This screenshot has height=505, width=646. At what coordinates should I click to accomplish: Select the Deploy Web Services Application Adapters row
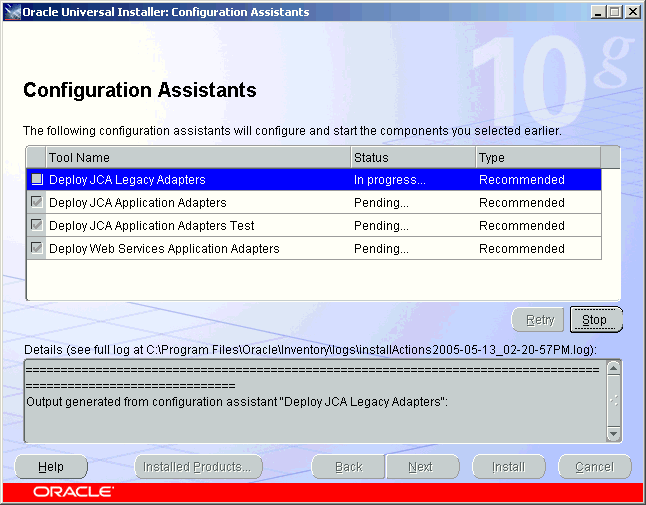pyautogui.click(x=314, y=248)
